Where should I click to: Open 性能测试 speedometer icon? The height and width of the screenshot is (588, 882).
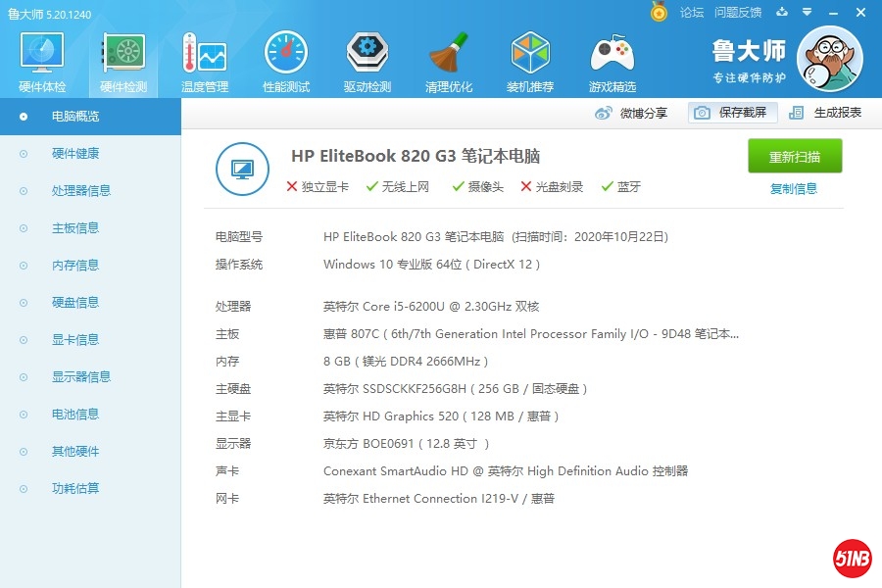(x=285, y=53)
